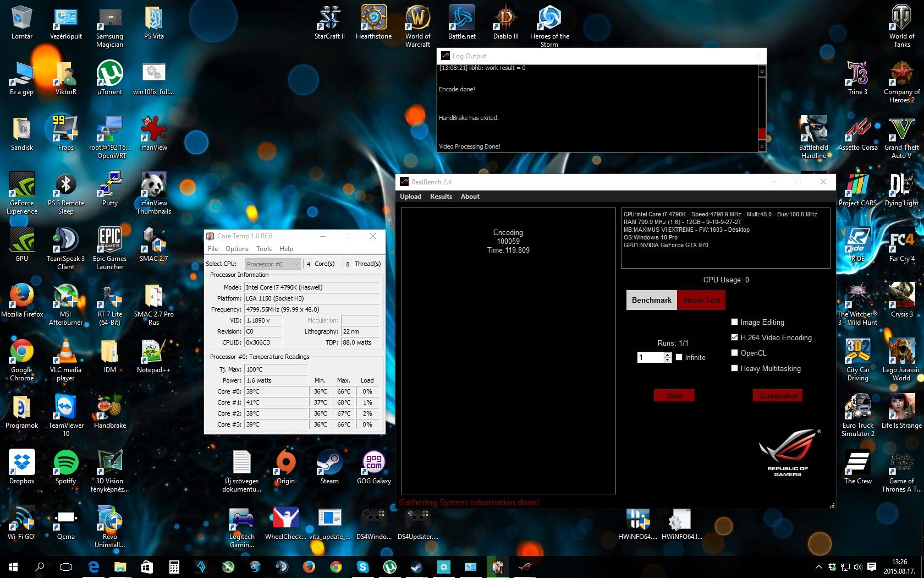Uncheck H.264 Video Encoding
Screen dimensions: 924x578
(x=734, y=337)
